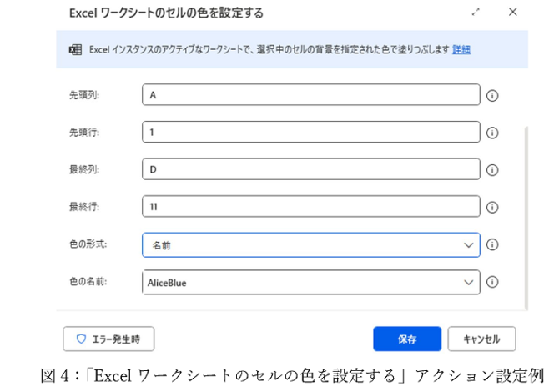Click the info icon beside 先頭行

point(492,133)
